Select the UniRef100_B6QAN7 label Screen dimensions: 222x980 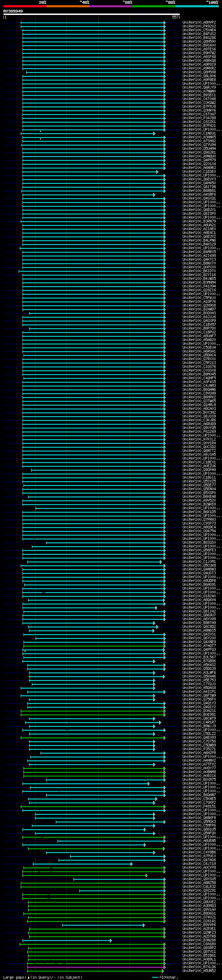[199, 795]
